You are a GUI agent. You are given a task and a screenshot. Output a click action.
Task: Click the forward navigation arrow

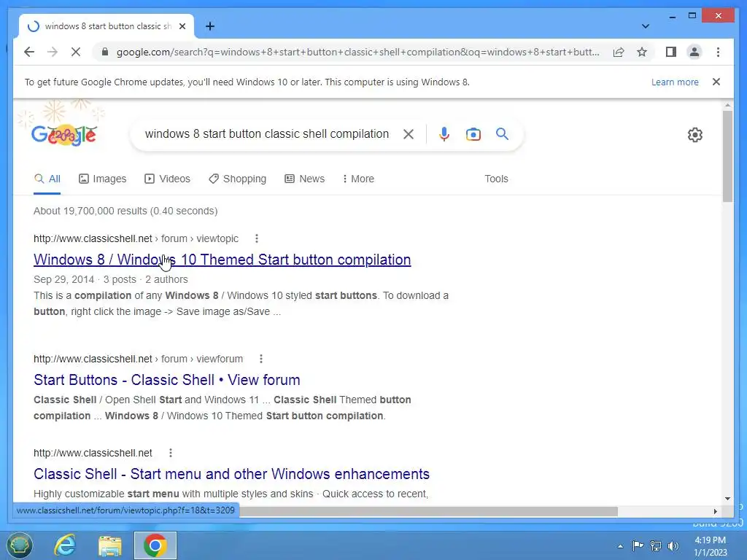53,52
